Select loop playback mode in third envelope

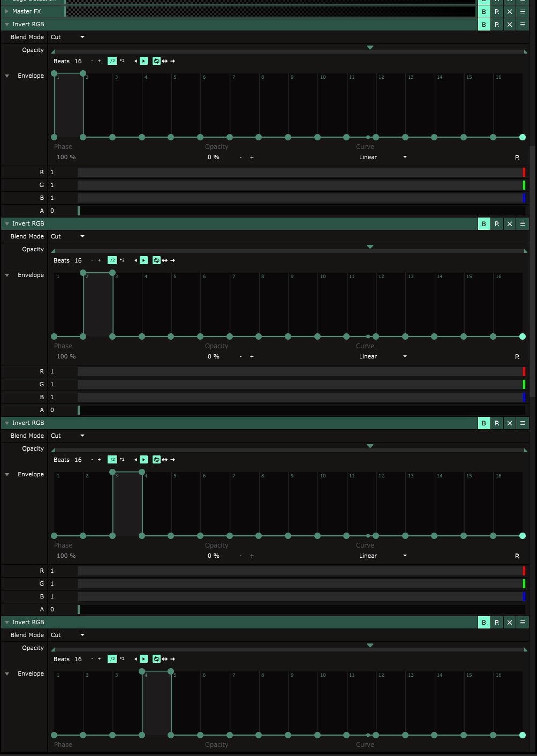click(156, 460)
